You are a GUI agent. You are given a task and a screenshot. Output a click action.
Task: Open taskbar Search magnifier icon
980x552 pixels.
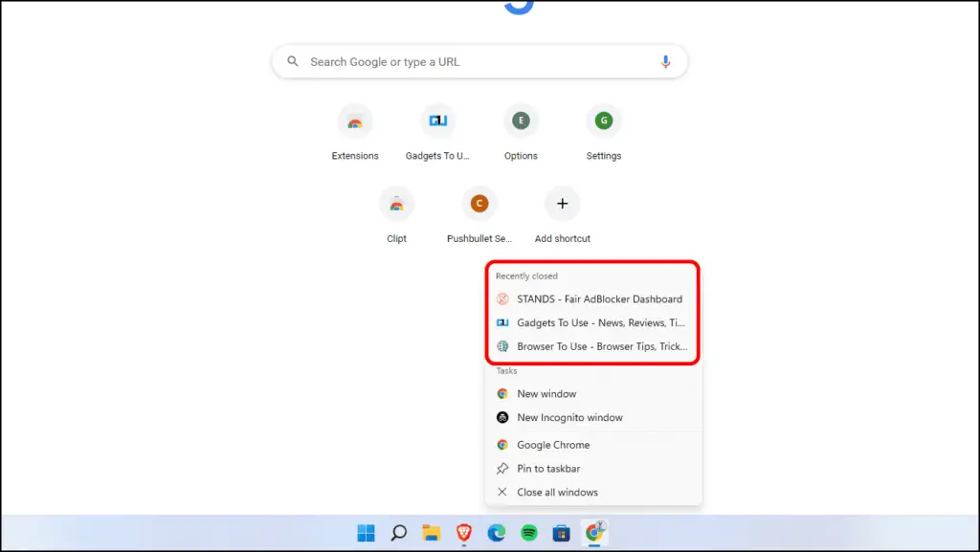[x=399, y=533]
